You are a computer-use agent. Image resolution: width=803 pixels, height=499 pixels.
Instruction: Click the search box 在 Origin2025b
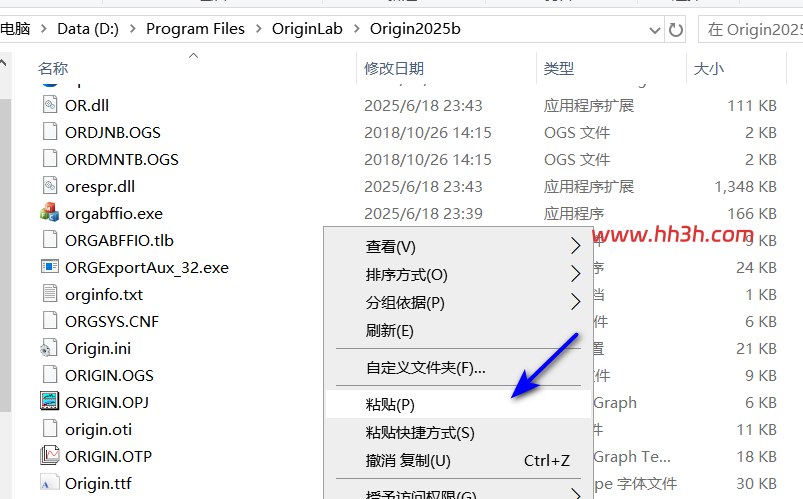click(751, 30)
